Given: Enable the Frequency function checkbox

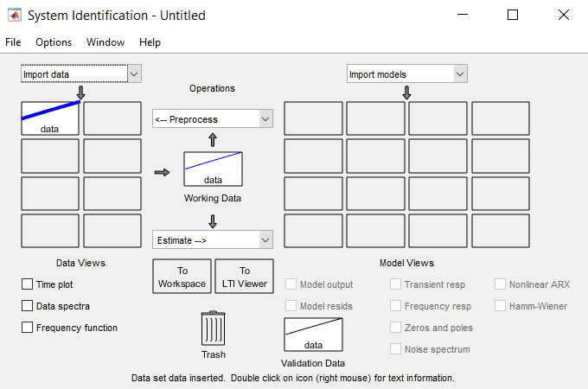Looking at the screenshot, I should [27, 327].
